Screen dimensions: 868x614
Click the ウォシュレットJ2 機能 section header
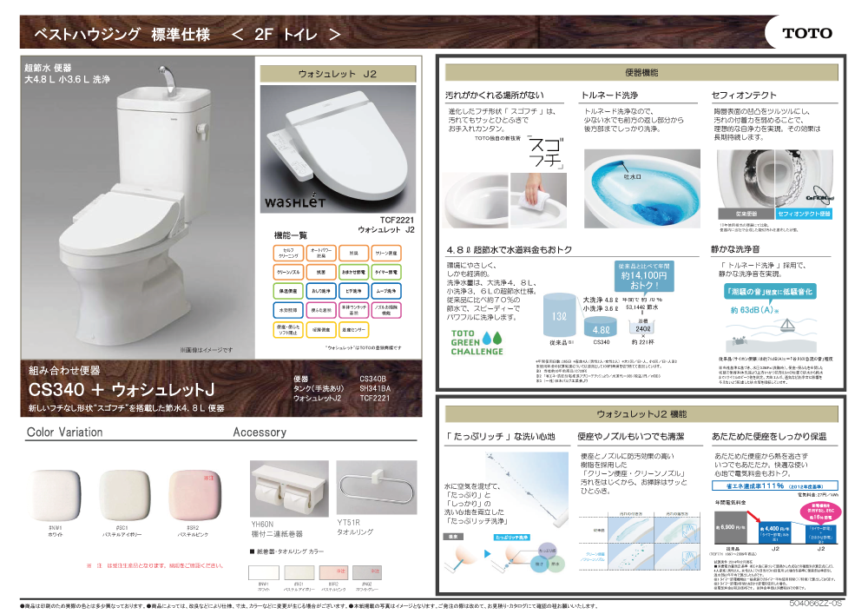point(641,413)
